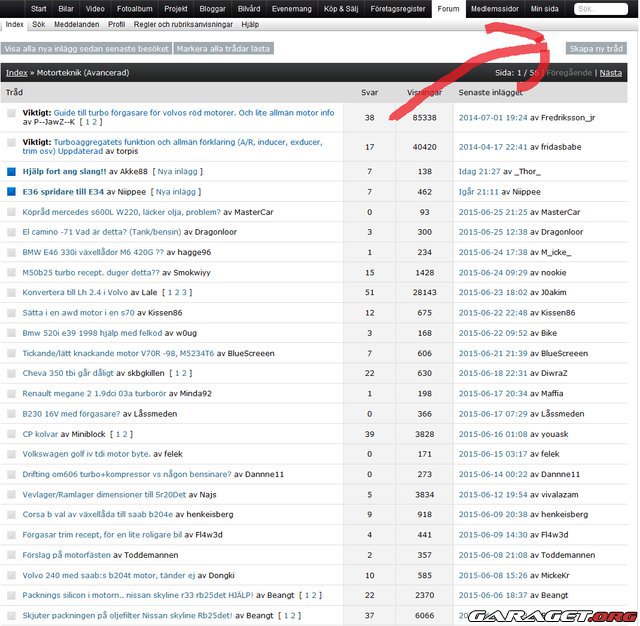Click the Sök search field at top right

click(600, 9)
